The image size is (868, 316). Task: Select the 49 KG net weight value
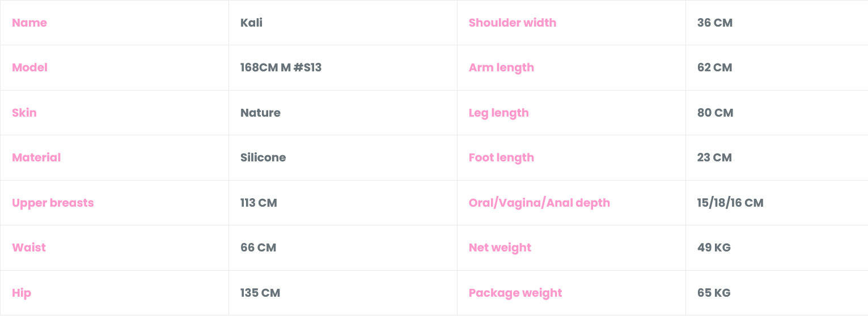click(714, 247)
